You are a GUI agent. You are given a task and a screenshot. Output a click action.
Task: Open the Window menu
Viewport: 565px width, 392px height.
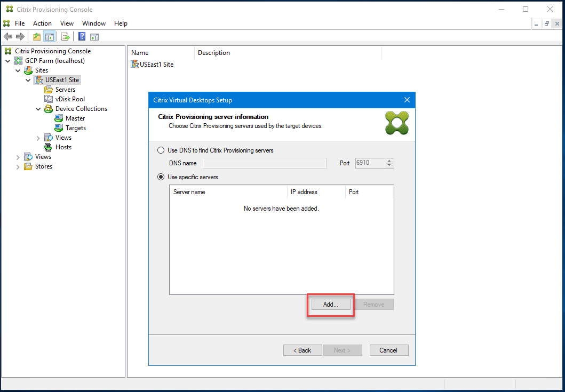tap(94, 23)
